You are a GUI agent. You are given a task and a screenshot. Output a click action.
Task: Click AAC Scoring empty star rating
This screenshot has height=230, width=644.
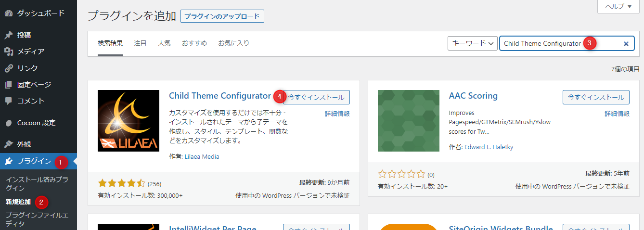[x=401, y=174]
